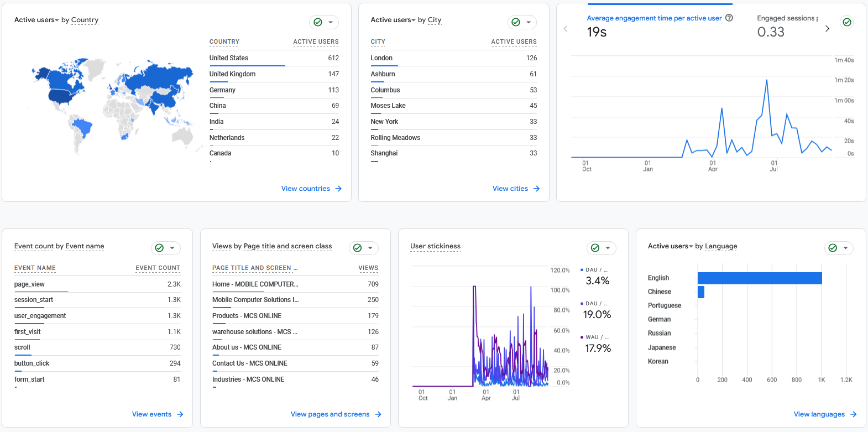Click the English bar in the language chart

coord(760,278)
